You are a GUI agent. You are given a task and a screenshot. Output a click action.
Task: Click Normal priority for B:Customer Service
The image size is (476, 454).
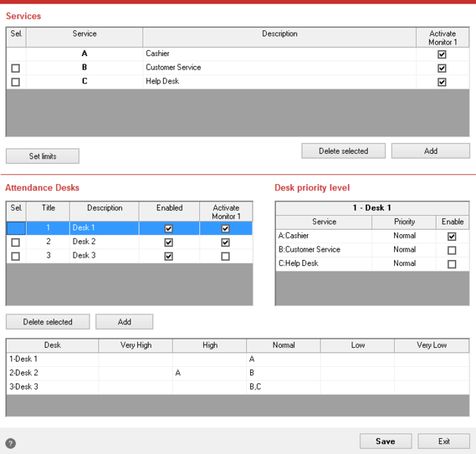(x=404, y=250)
